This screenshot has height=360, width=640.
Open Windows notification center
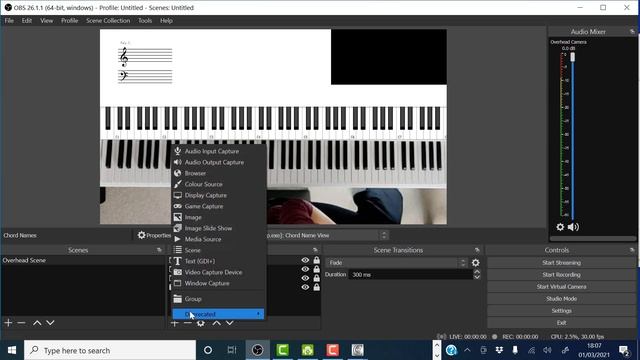(624, 350)
